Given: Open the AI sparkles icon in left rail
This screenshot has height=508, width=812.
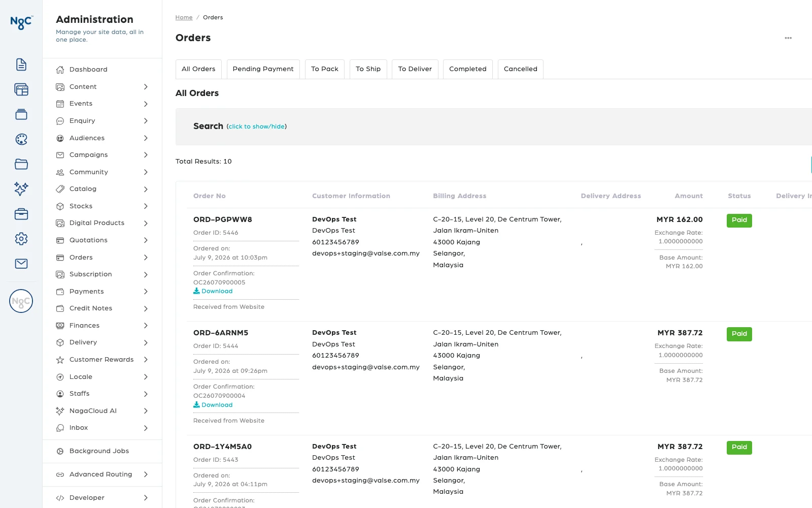Looking at the screenshot, I should pyautogui.click(x=21, y=189).
